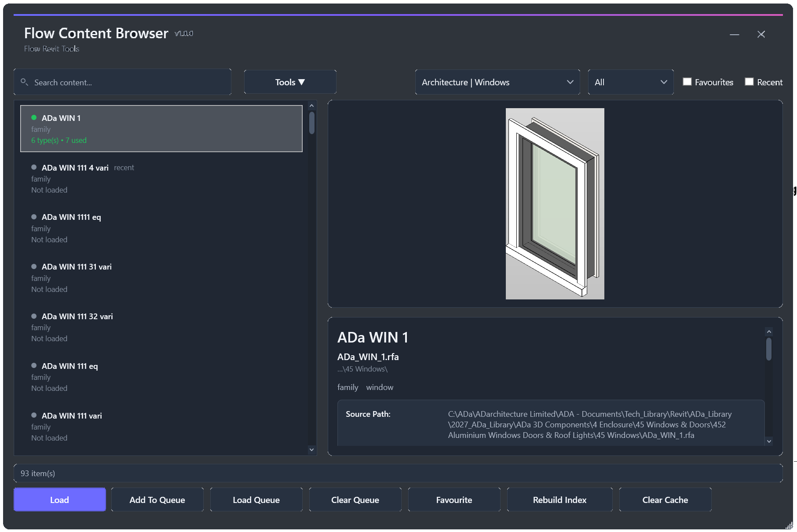Click the window resize grip corner

(789, 525)
